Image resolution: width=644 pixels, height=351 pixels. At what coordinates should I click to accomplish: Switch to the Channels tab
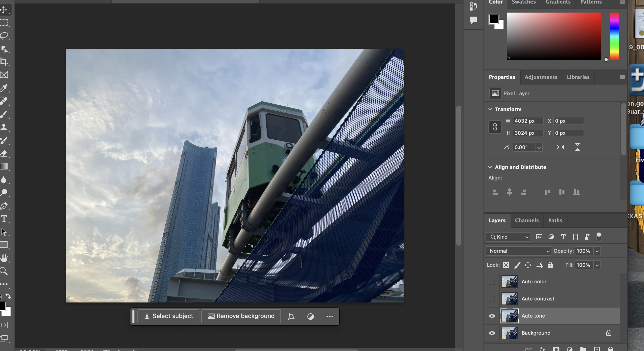(527, 221)
